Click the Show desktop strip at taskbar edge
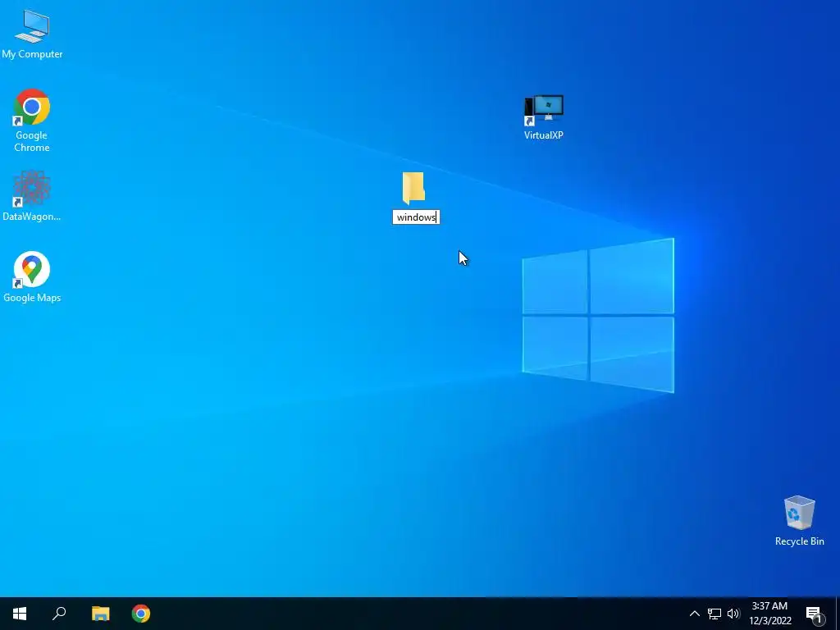 [x=838, y=614]
